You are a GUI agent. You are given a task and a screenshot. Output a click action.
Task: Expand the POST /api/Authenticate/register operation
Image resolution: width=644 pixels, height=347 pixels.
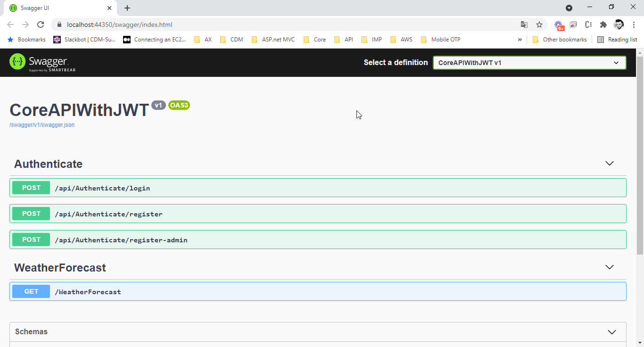[x=318, y=214]
